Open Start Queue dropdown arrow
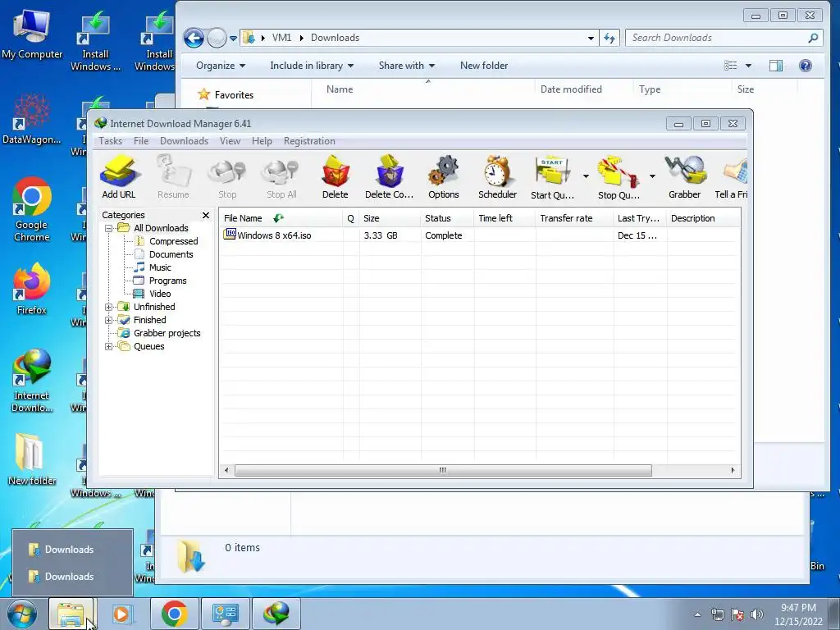The width and height of the screenshot is (840, 630). 586,176
